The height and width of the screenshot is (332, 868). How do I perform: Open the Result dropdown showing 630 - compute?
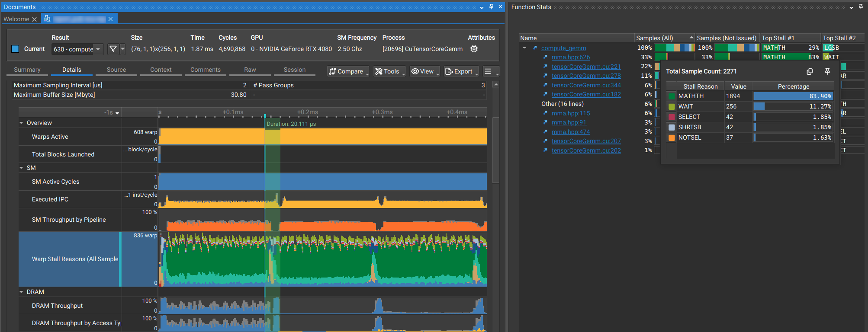click(x=77, y=49)
